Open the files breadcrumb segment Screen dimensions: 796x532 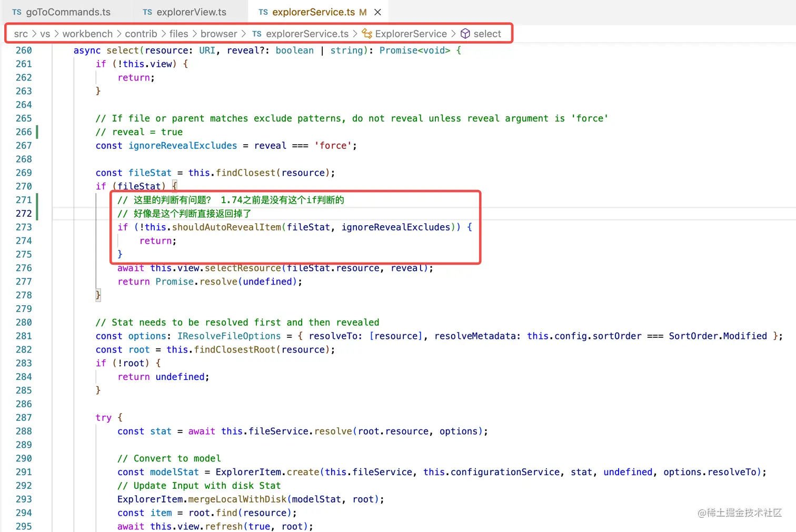click(x=178, y=34)
